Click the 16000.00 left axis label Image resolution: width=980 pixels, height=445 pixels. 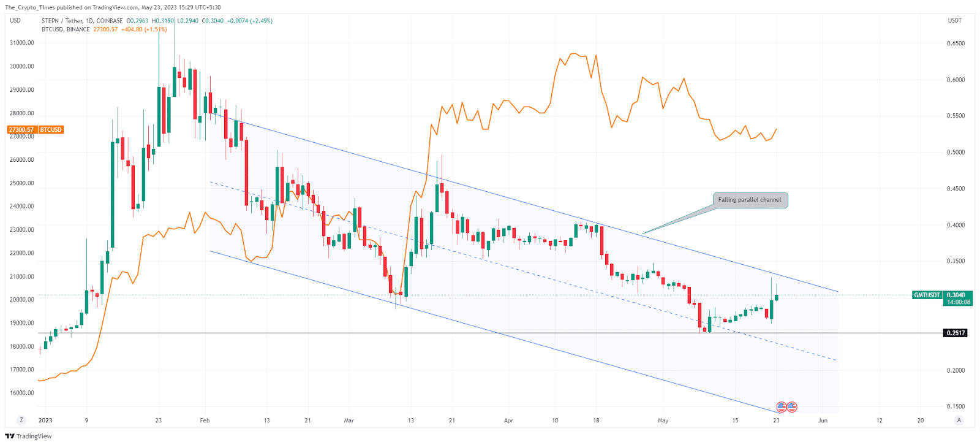click(22, 393)
